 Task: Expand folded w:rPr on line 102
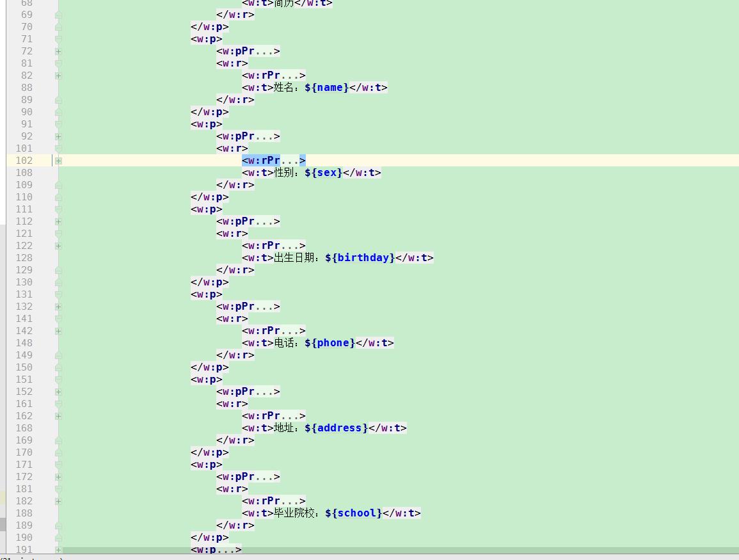point(58,161)
